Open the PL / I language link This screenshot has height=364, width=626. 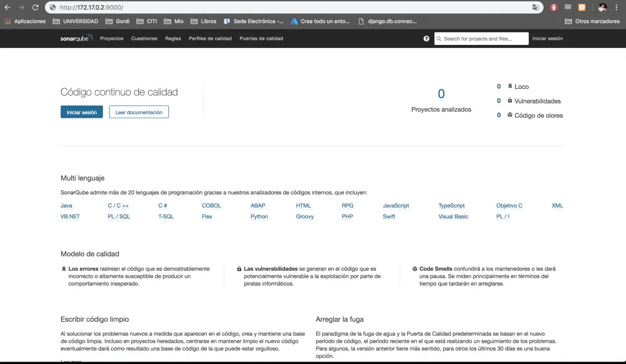click(503, 217)
